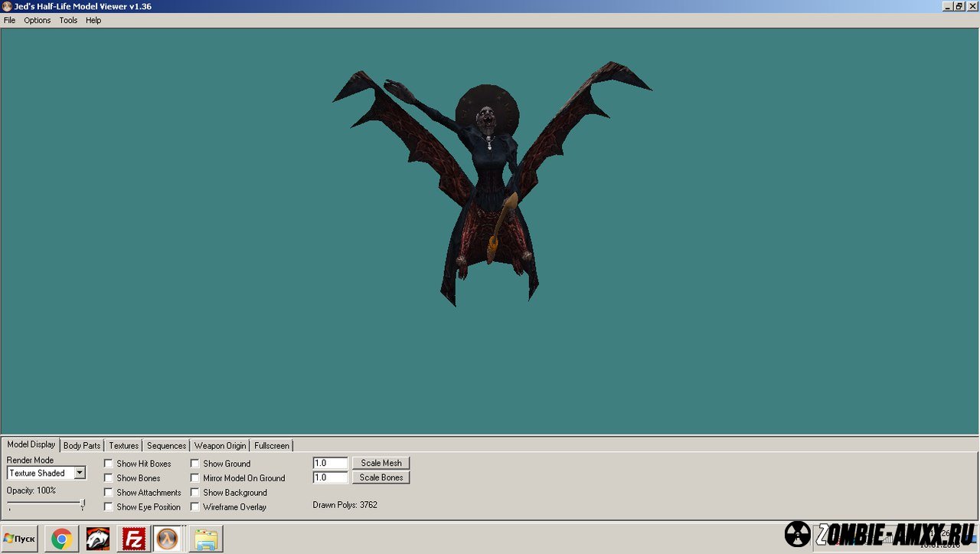
Task: Switch to the Weapon Origin tab
Action: [220, 445]
